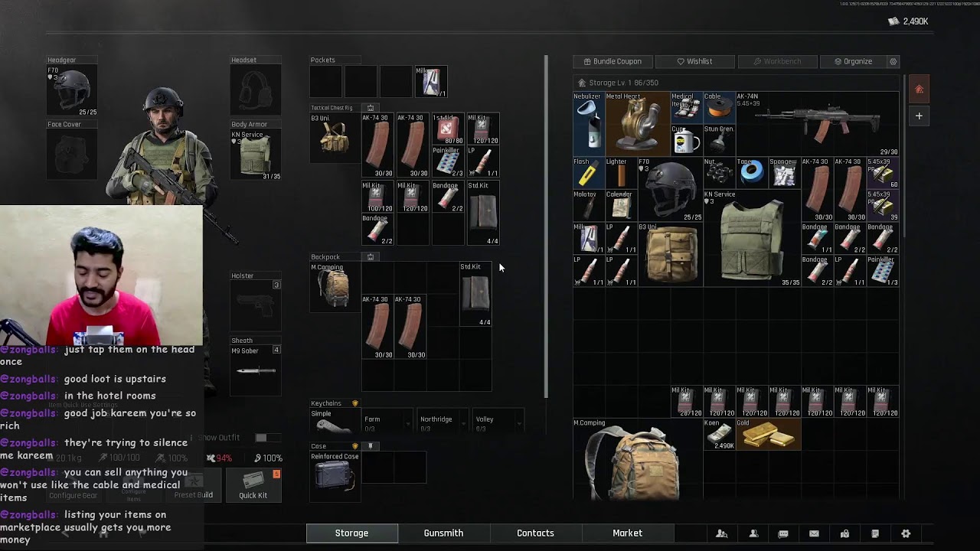Switch to the Storage tab
The width and height of the screenshot is (980, 551).
(x=352, y=533)
